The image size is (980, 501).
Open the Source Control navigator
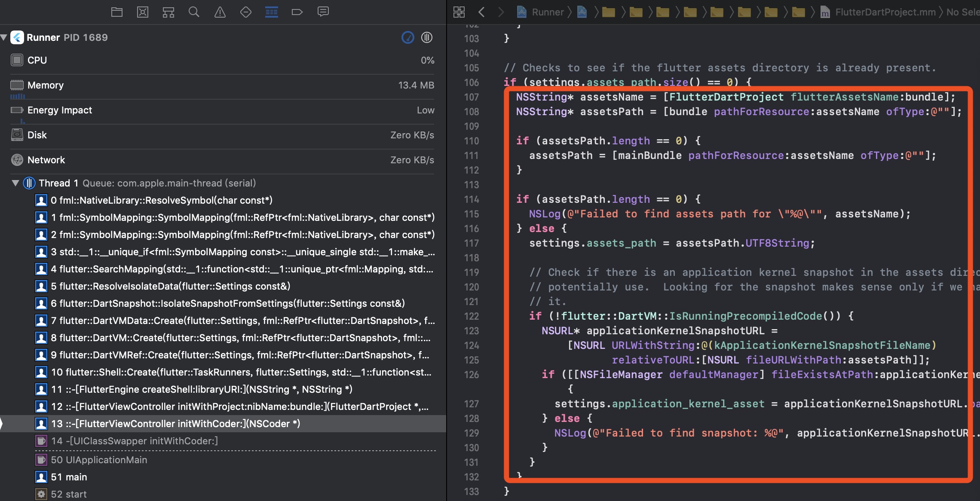point(143,12)
